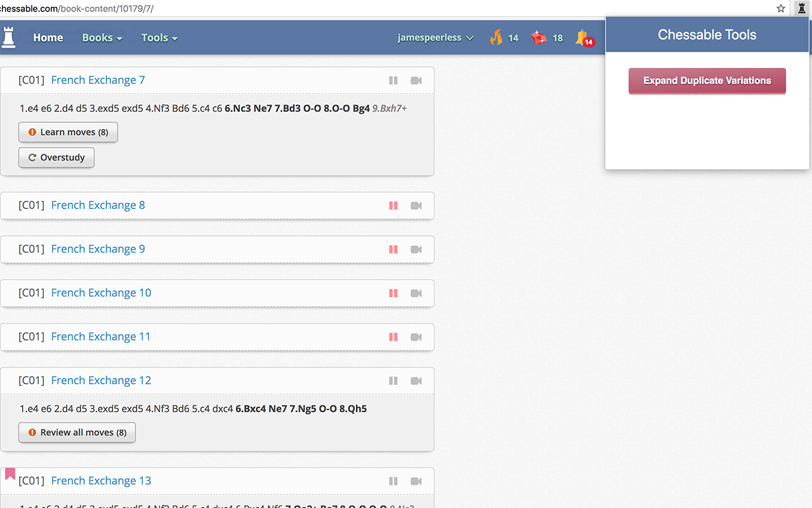Open video for French Exchange 12
The image size is (812, 508).
coord(416,381)
